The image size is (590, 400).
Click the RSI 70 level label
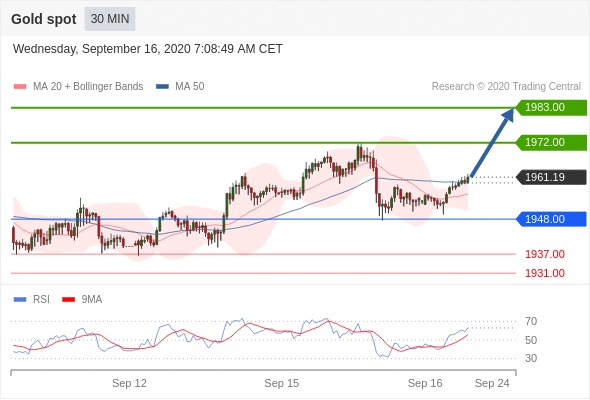point(531,321)
